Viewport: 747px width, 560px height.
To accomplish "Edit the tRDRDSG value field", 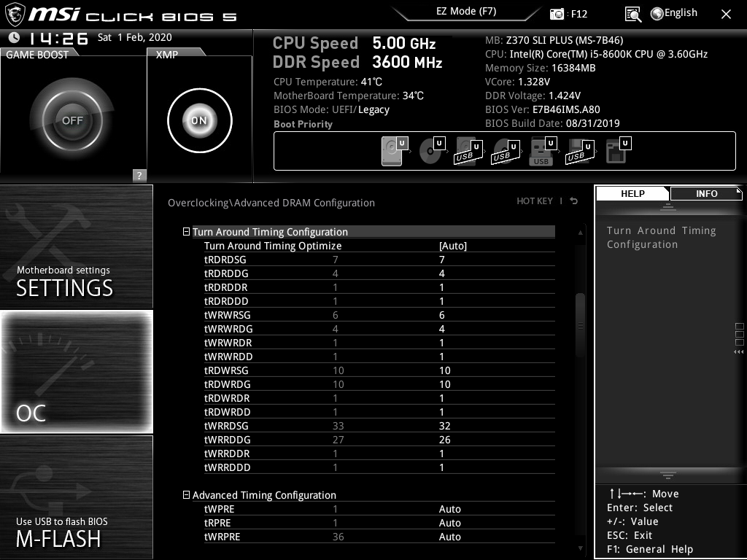I will (x=441, y=260).
